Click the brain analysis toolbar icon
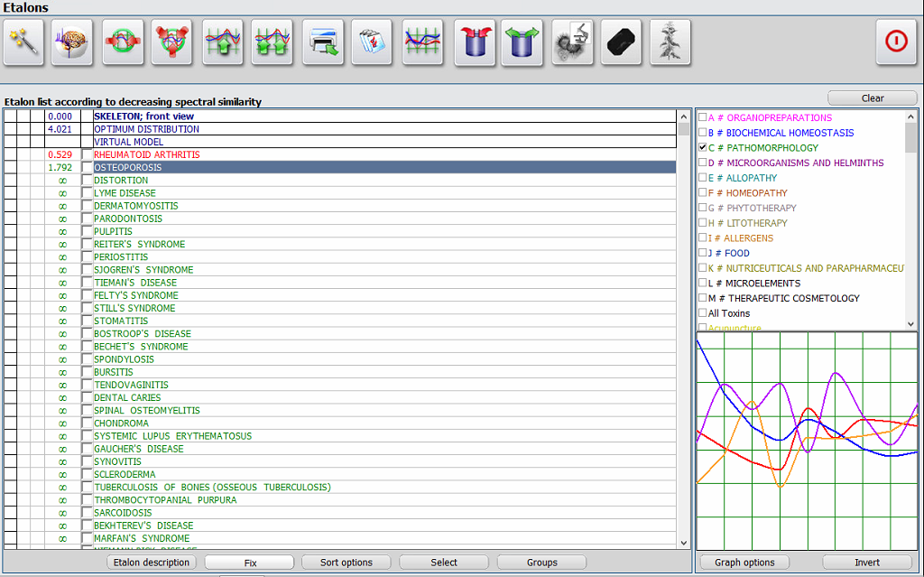The height and width of the screenshot is (577, 924). [x=72, y=42]
